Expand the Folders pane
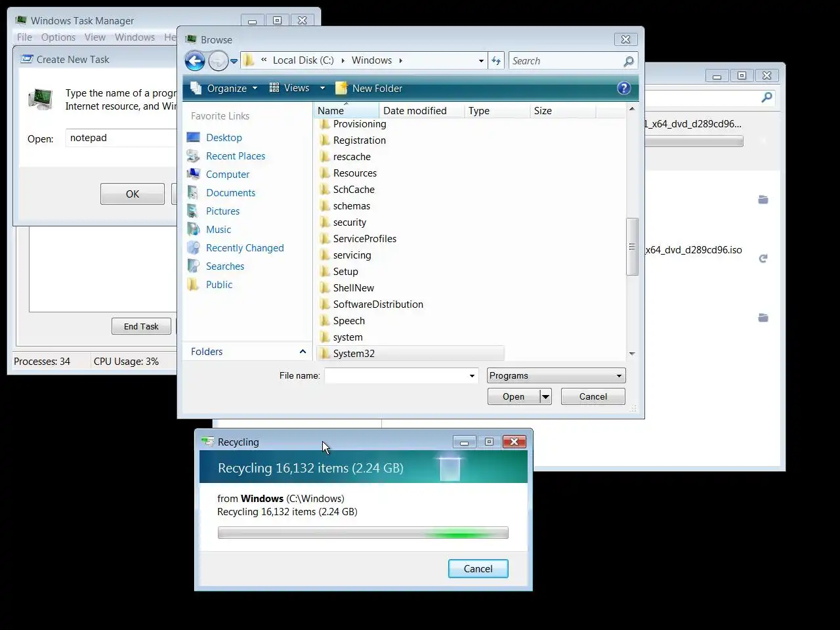The width and height of the screenshot is (840, 630). [x=247, y=352]
